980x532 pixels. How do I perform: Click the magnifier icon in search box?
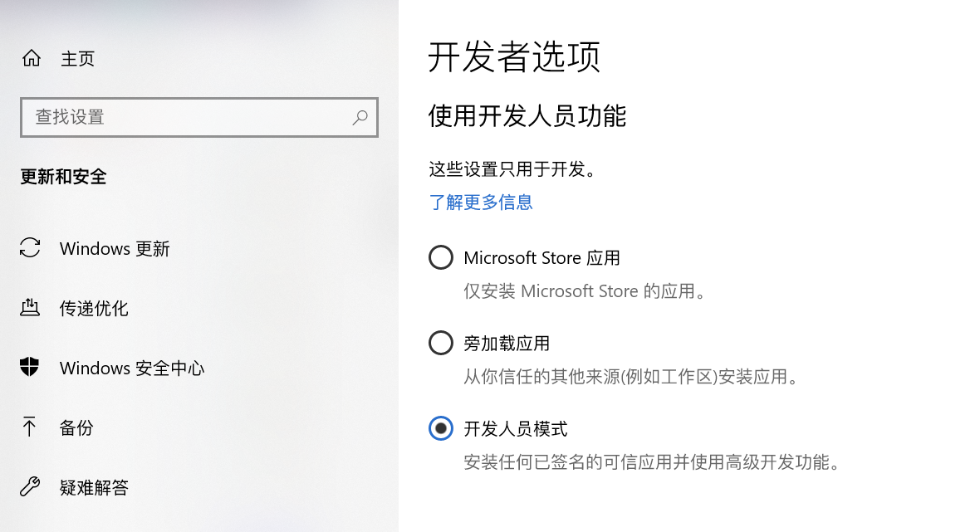pyautogui.click(x=360, y=117)
